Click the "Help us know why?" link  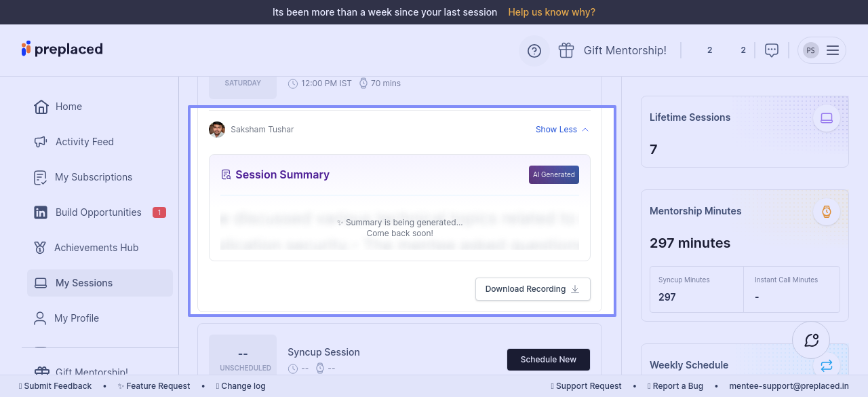point(551,12)
